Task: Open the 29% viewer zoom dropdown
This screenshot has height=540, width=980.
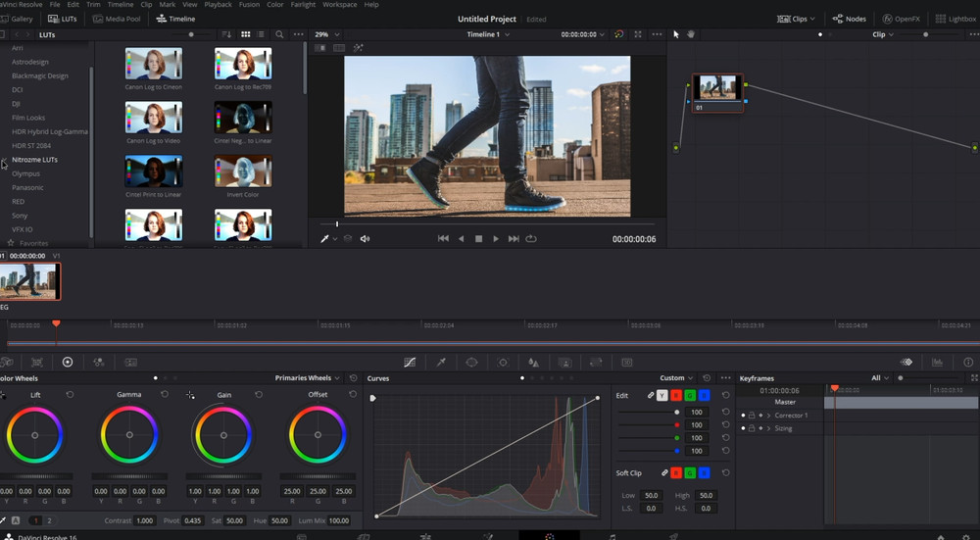Action: pos(327,34)
